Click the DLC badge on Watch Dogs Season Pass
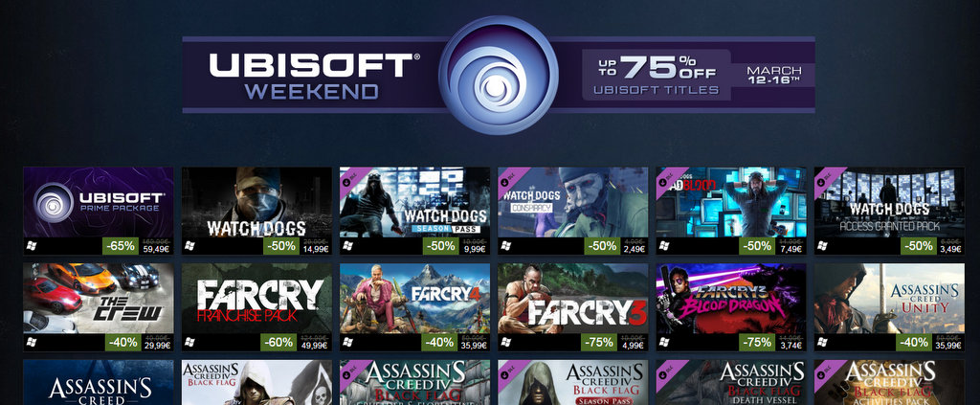This screenshot has width=980, height=405. pyautogui.click(x=349, y=176)
